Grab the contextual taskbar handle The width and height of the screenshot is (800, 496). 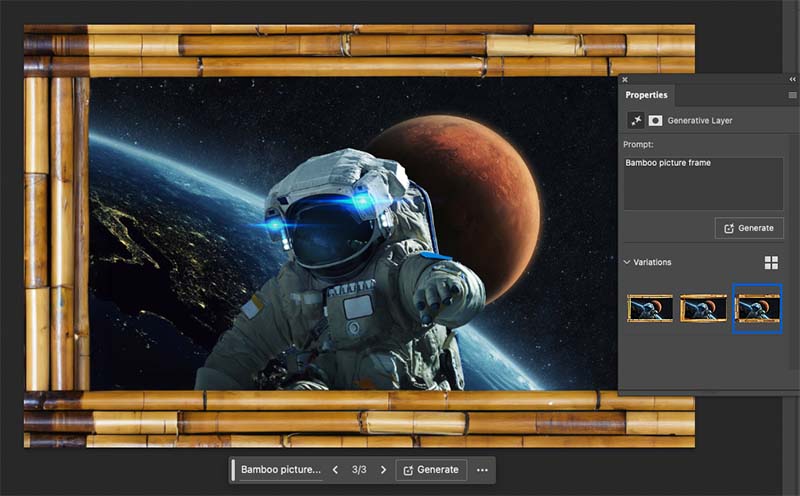point(233,470)
